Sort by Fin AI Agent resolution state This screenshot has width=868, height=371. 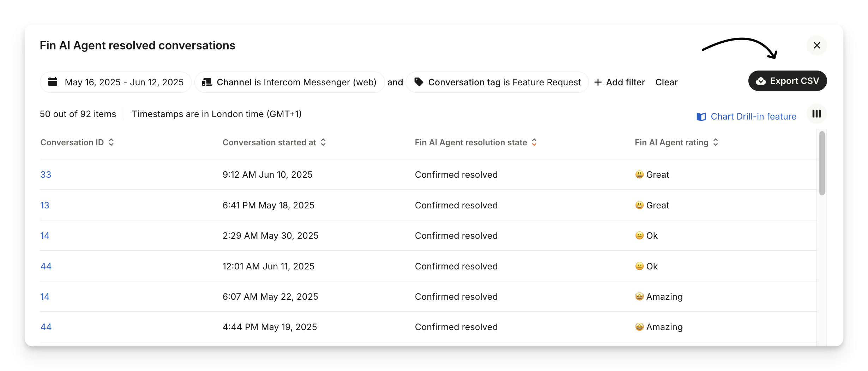click(534, 142)
